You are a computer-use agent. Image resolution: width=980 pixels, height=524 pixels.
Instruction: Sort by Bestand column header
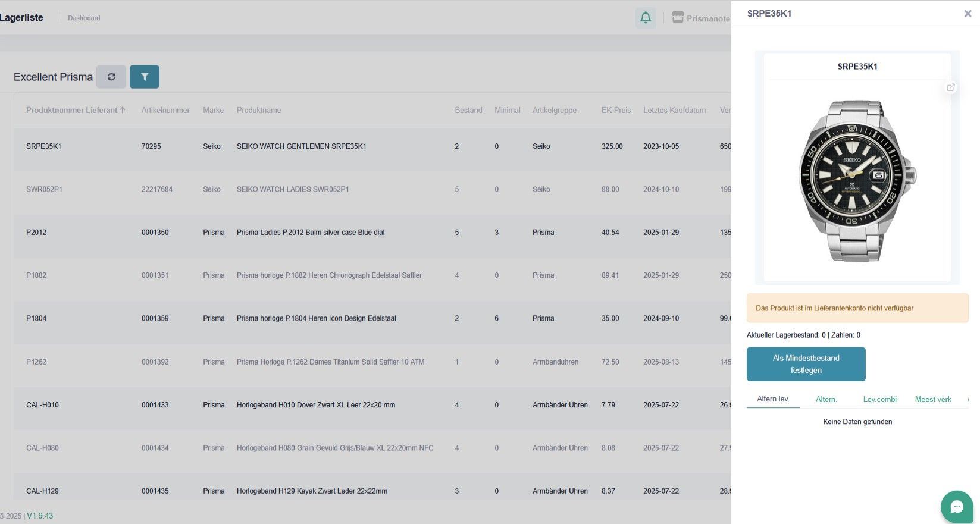coord(468,110)
